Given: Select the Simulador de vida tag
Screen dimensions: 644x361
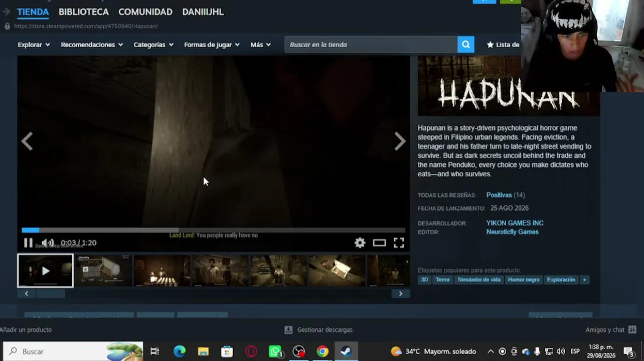Looking at the screenshot, I should point(478,280).
